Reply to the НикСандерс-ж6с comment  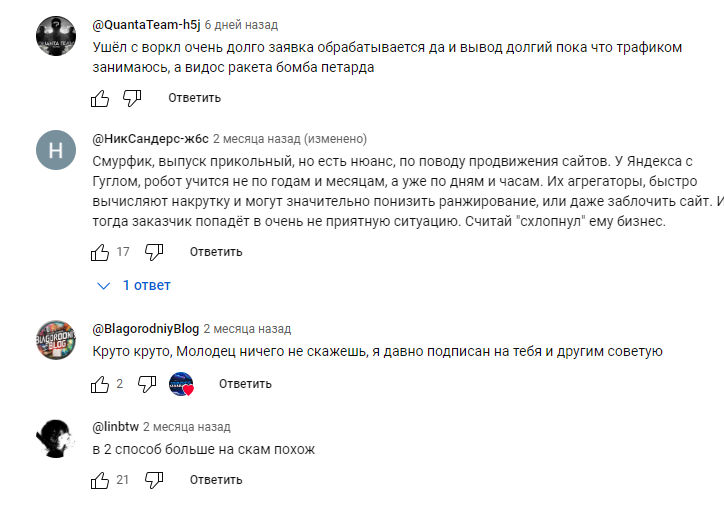[x=216, y=251]
